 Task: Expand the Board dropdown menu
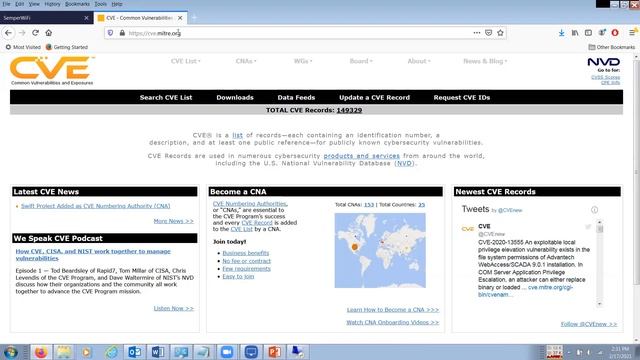pos(361,61)
